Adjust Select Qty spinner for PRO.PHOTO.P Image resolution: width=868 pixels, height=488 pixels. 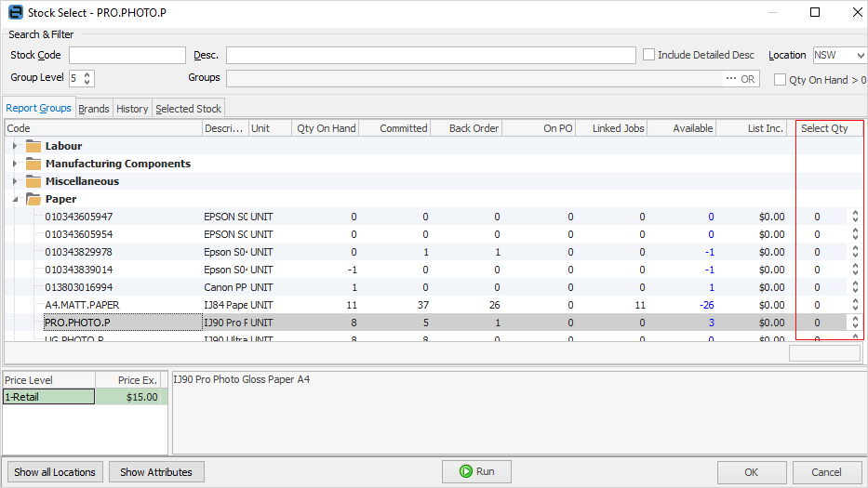[855, 323]
